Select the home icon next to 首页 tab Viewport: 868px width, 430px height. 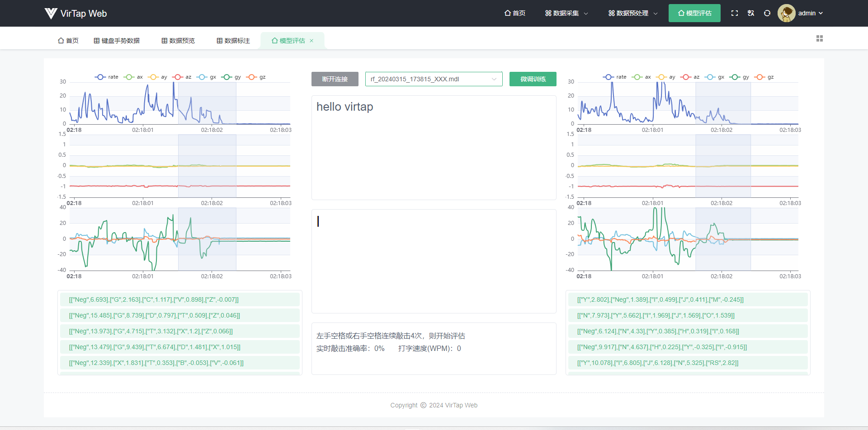pyautogui.click(x=62, y=40)
